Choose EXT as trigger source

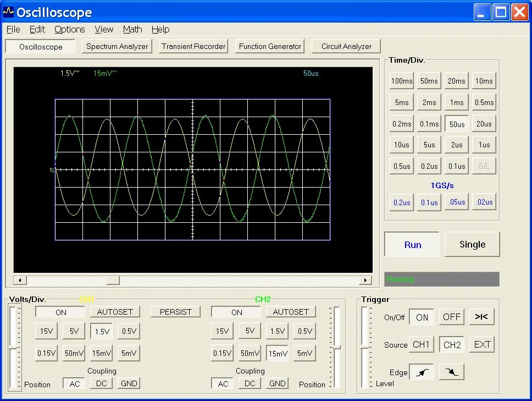pos(482,345)
